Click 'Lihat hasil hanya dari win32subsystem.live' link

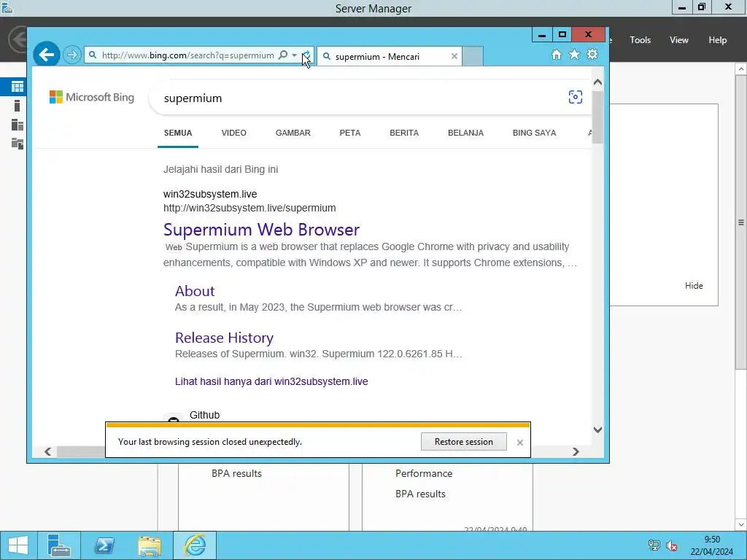click(271, 381)
